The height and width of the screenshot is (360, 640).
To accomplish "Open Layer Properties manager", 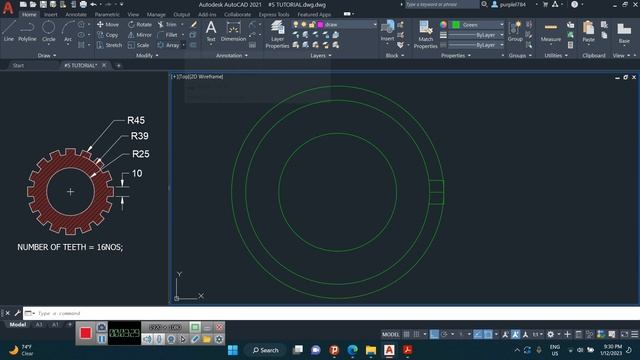I will tap(277, 34).
